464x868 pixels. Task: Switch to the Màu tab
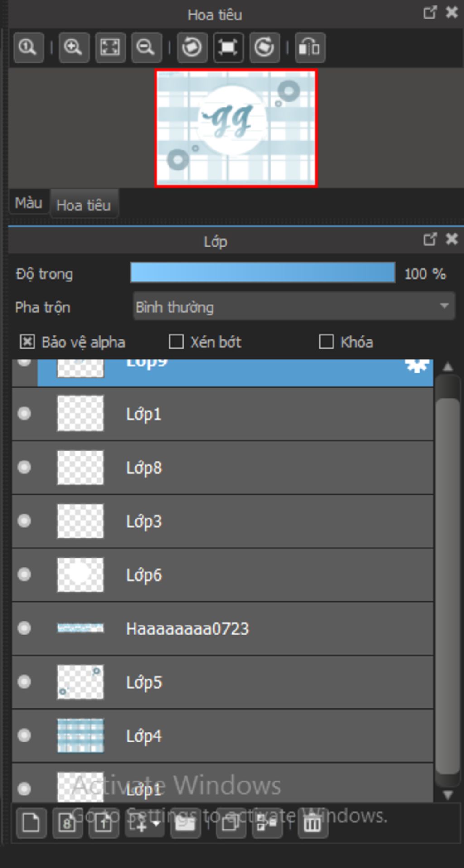[28, 203]
